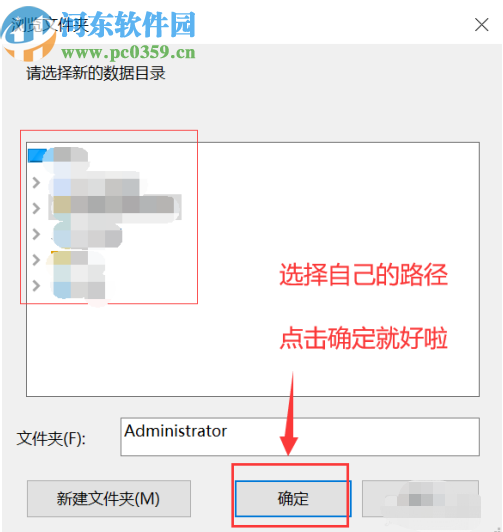Click the yellow folder icon in fifth tree row

[61, 259]
